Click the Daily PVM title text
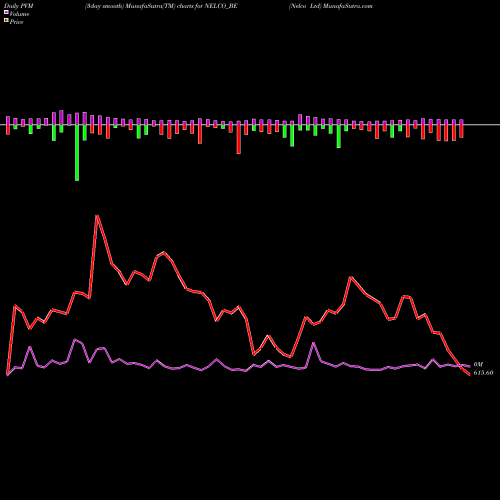Screen dimensions: 500x500 [19, 6]
